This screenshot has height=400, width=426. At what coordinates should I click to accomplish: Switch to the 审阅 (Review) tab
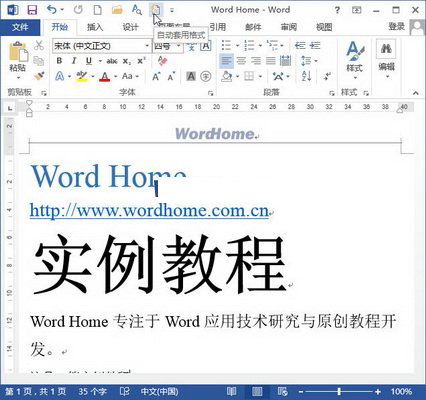click(289, 27)
